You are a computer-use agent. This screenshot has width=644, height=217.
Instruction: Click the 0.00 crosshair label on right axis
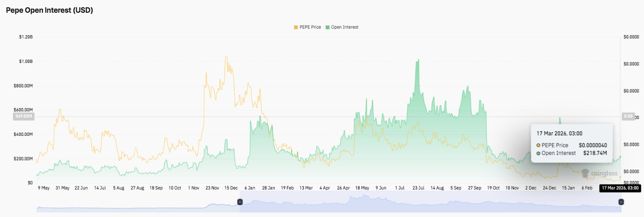[628, 117]
